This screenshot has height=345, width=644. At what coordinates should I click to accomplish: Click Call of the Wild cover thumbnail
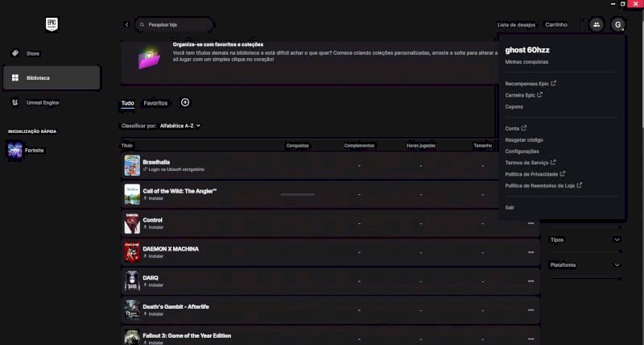132,194
